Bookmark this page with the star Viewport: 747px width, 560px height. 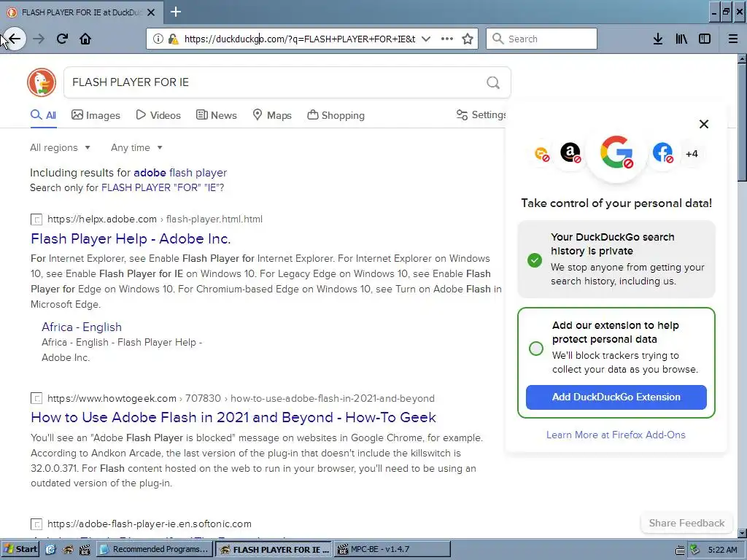pos(468,39)
